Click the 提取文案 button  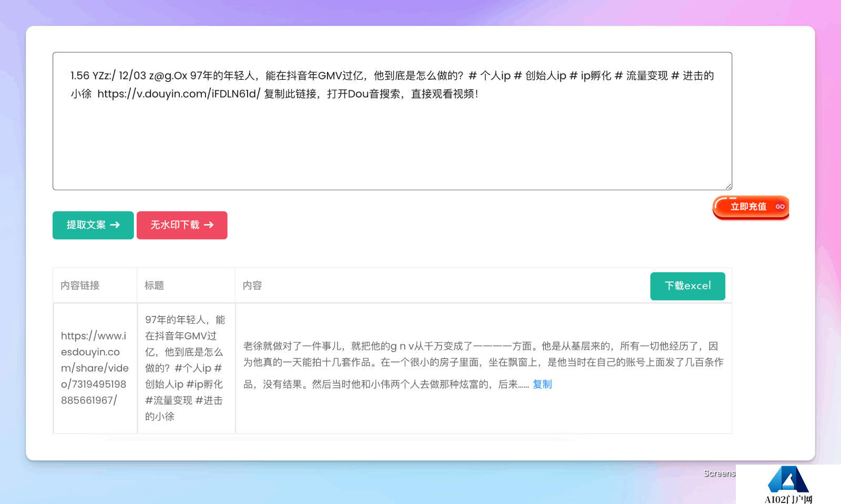(x=93, y=225)
